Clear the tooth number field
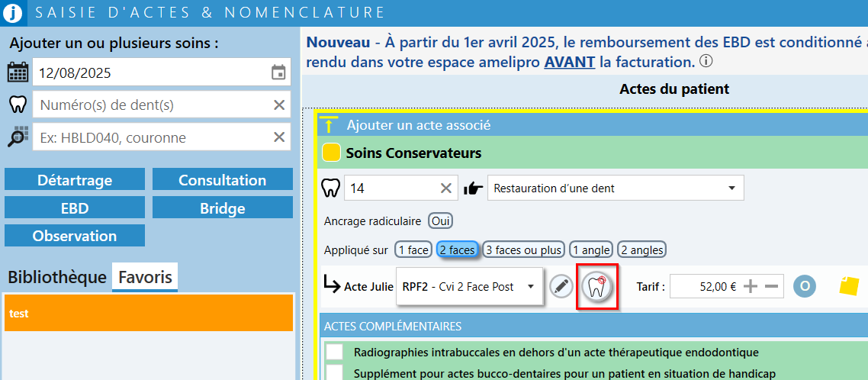 279,105
